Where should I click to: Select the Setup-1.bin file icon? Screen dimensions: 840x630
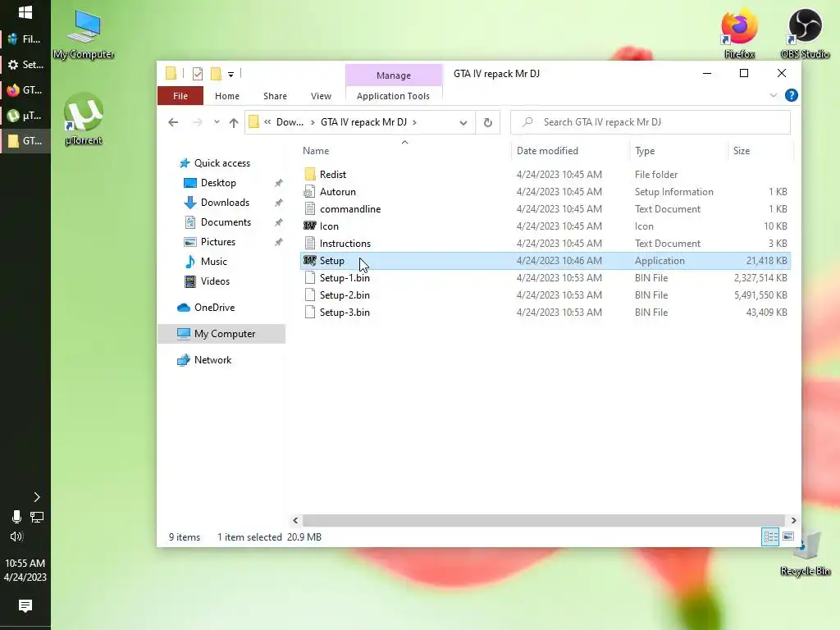[x=309, y=277]
